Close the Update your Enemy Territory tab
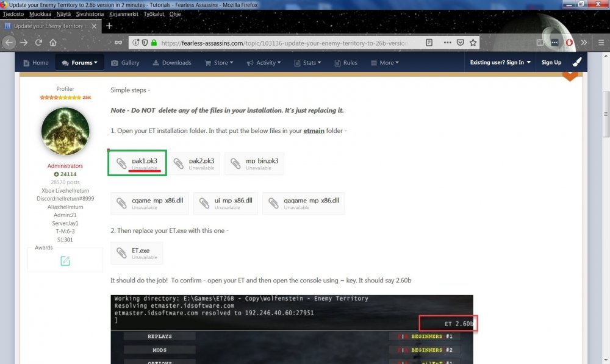Screen dimensions: 610x364 pyautogui.click(x=94, y=26)
